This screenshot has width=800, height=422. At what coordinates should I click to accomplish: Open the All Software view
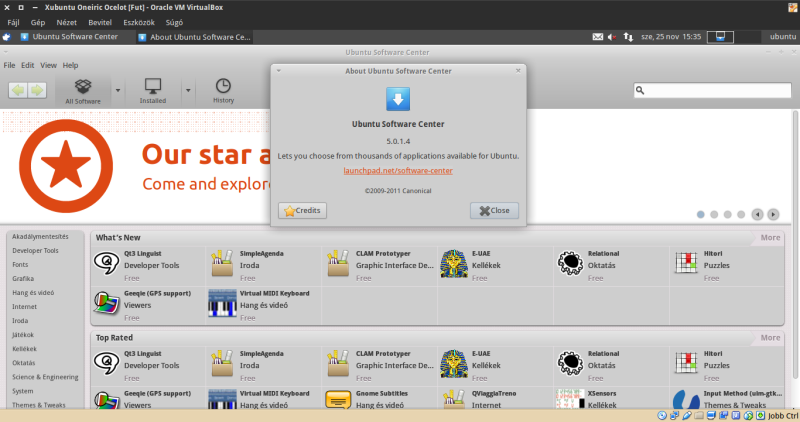(x=83, y=91)
